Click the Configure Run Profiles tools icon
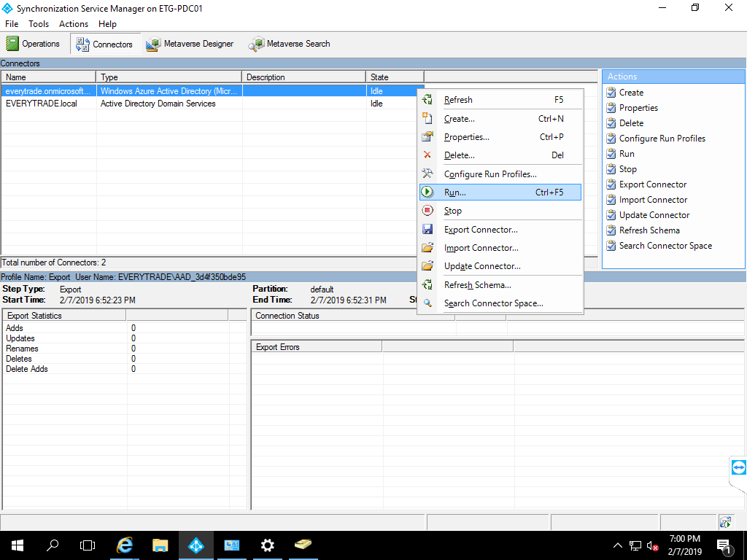The image size is (747, 560). click(x=427, y=174)
